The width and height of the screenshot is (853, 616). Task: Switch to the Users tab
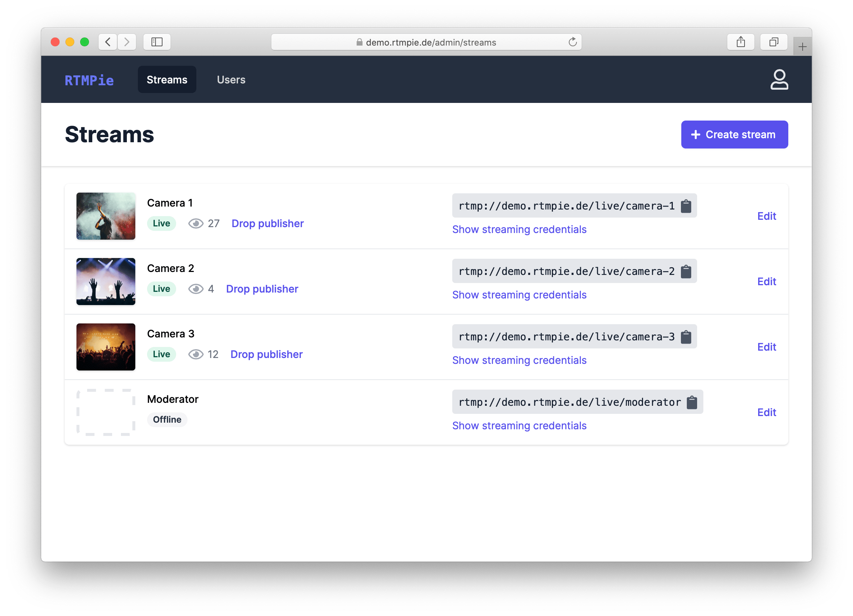pos(231,79)
